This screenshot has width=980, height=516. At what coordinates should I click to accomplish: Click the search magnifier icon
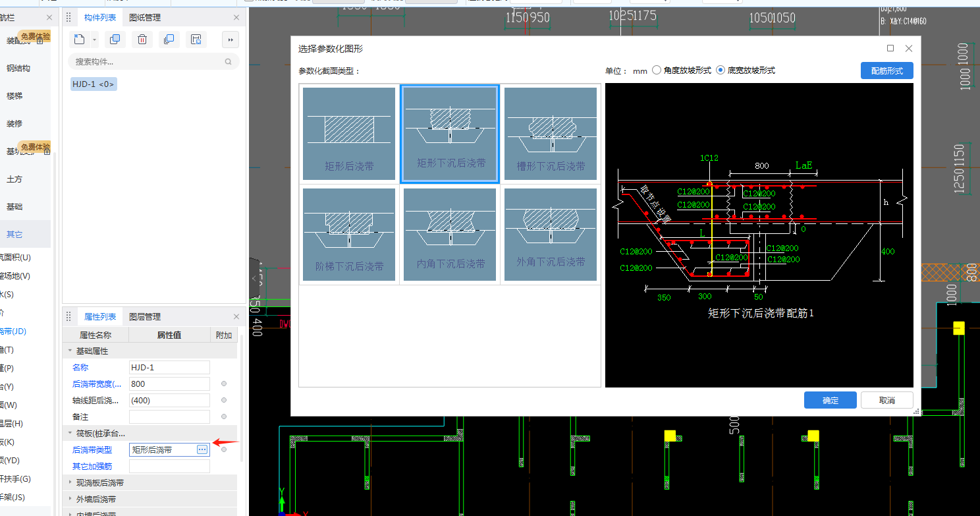(x=229, y=62)
